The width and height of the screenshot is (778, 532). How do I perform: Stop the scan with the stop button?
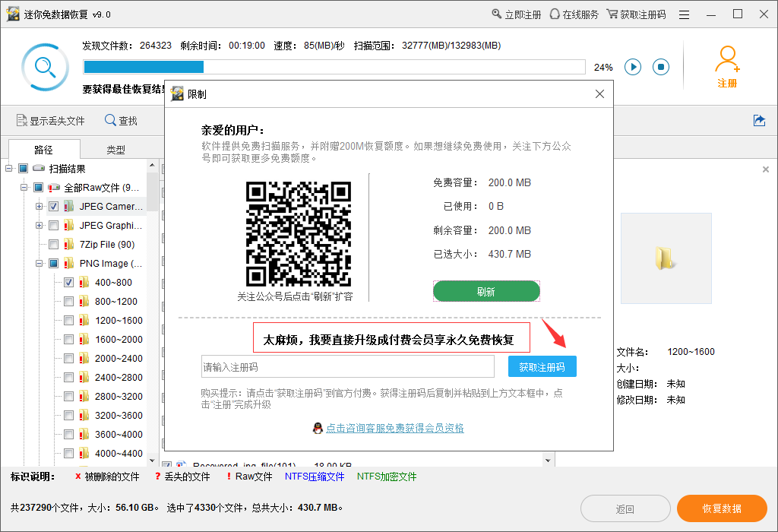(660, 67)
